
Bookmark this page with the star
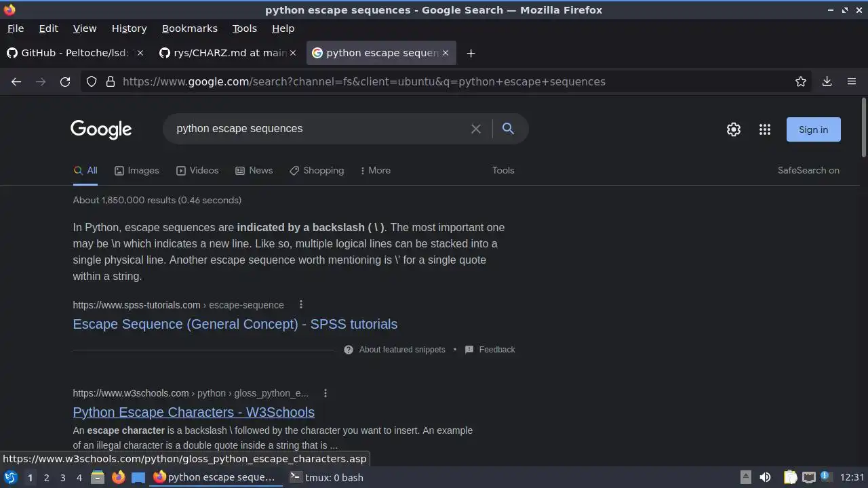click(x=801, y=81)
